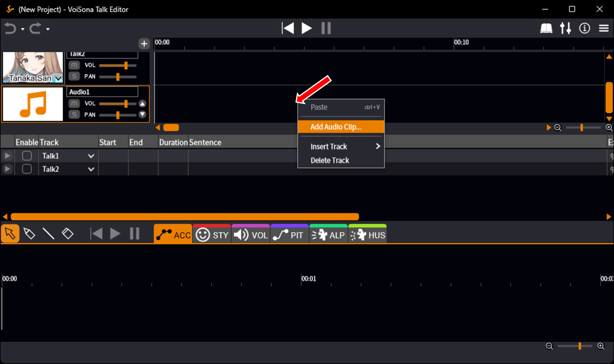Click the track timeline horizontal scrollbar thumb
The height and width of the screenshot is (364, 614).
(x=171, y=128)
